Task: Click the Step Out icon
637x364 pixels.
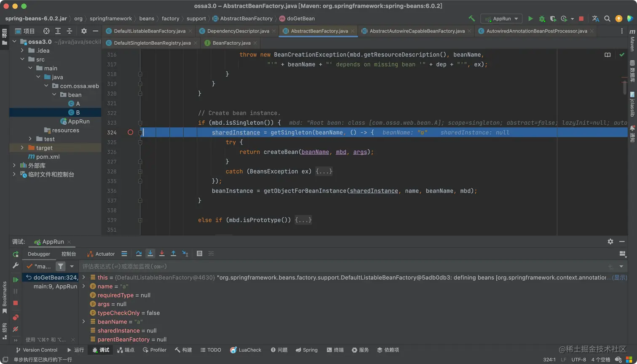Action: point(173,254)
